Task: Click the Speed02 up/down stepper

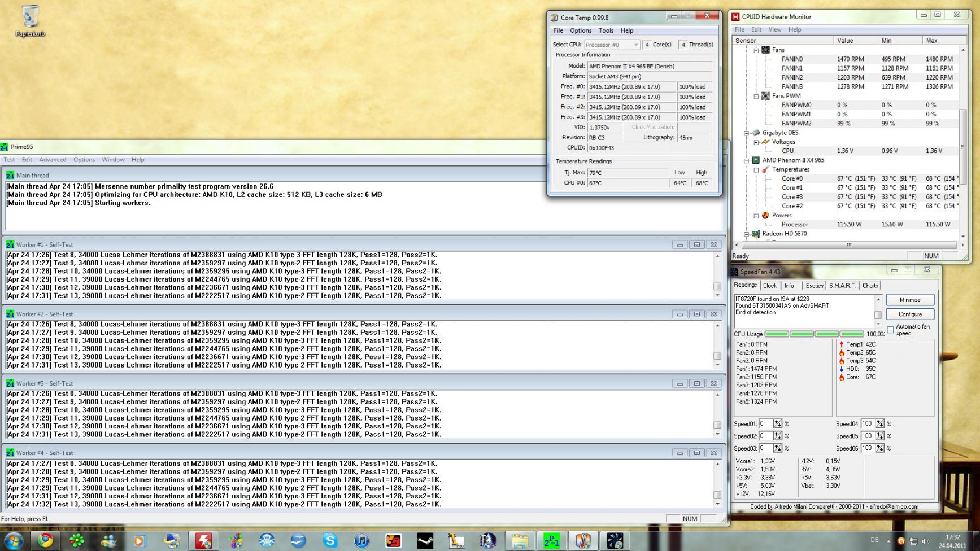Action: [x=778, y=436]
